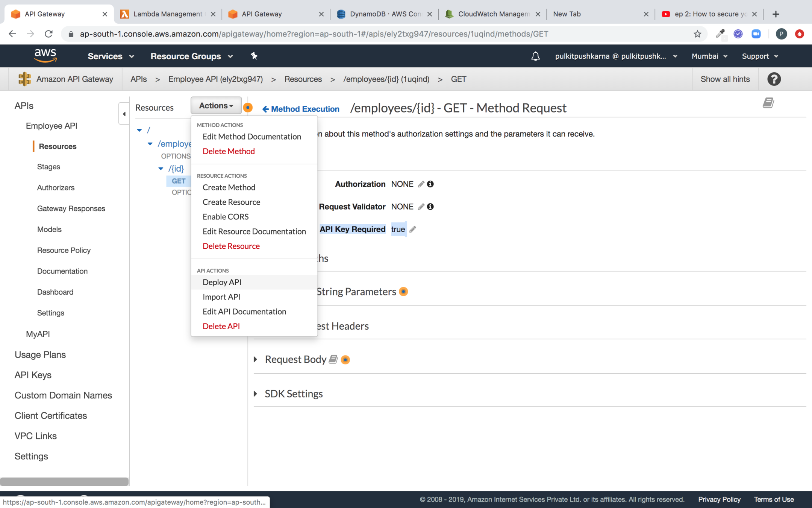Select Deploy API from Actions menu
Image resolution: width=812 pixels, height=508 pixels.
click(x=222, y=282)
